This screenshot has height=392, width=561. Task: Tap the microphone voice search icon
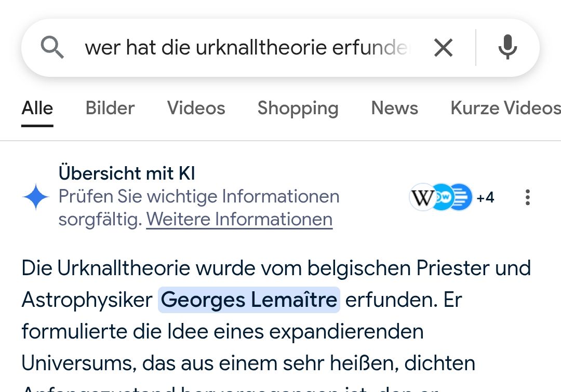click(x=507, y=48)
